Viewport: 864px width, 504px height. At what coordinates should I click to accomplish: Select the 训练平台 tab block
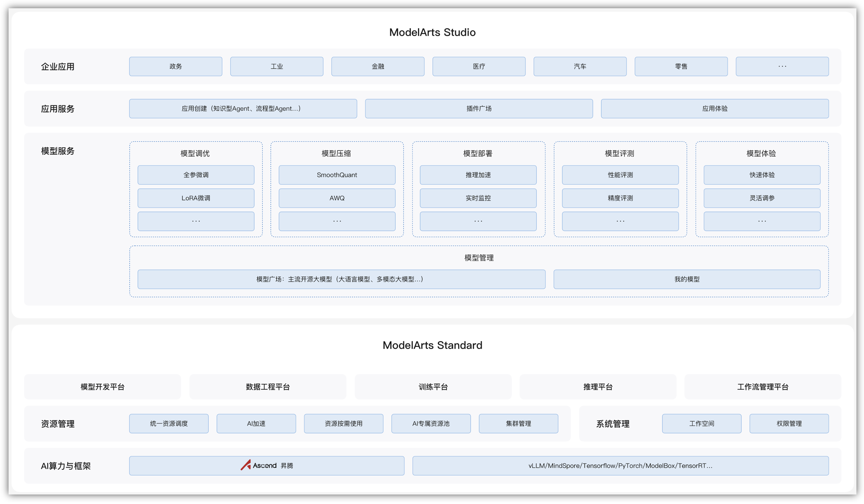[433, 387]
